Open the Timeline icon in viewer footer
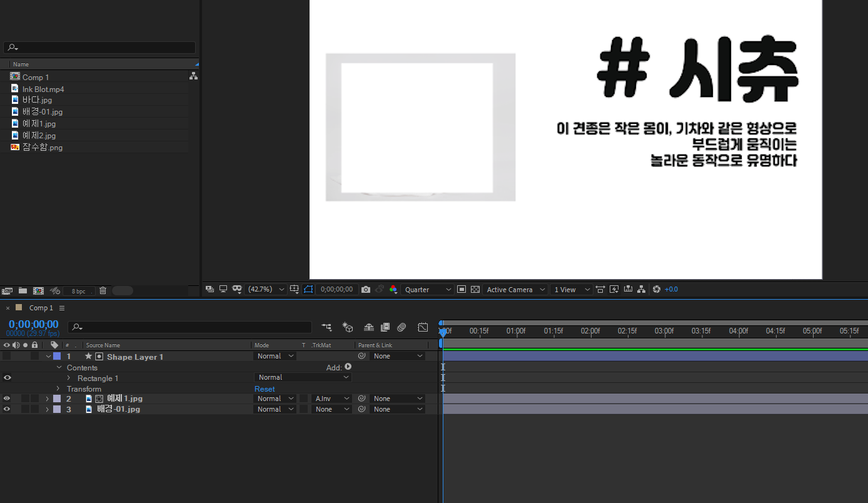The image size is (868, 503). 628,290
